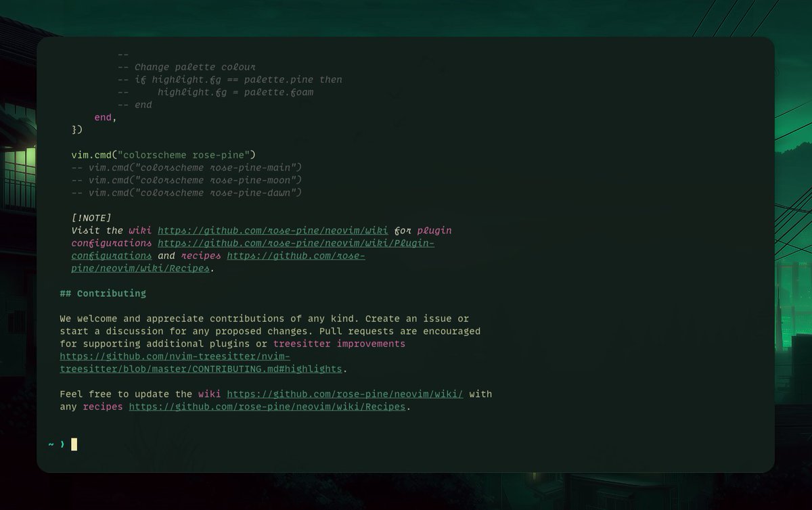
Task: Click the '~ )' shell prompt
Action: click(57, 444)
